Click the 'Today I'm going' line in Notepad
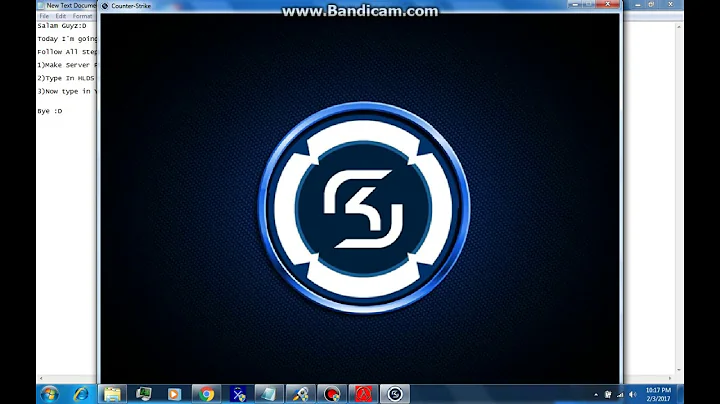The height and width of the screenshot is (404, 720). click(67, 39)
